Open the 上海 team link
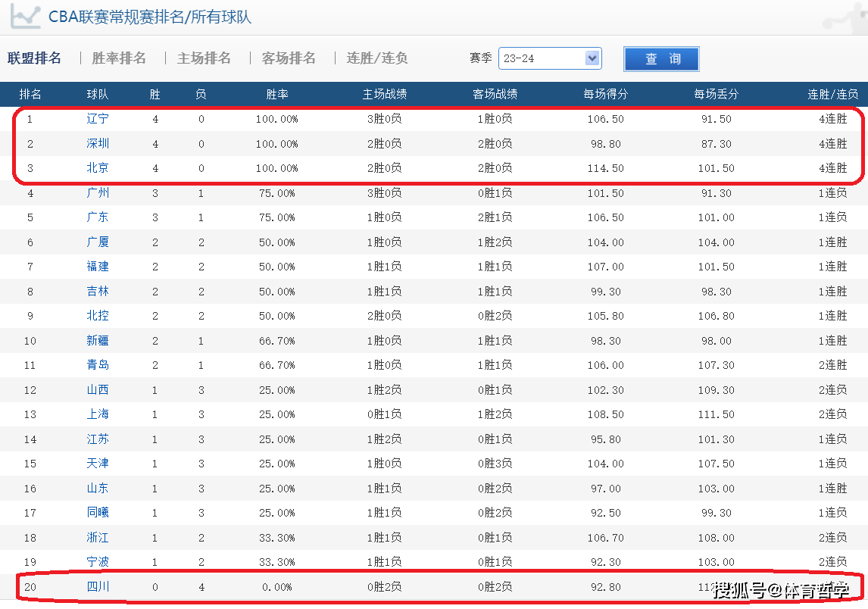Image resolution: width=868 pixels, height=609 pixels. [x=98, y=414]
